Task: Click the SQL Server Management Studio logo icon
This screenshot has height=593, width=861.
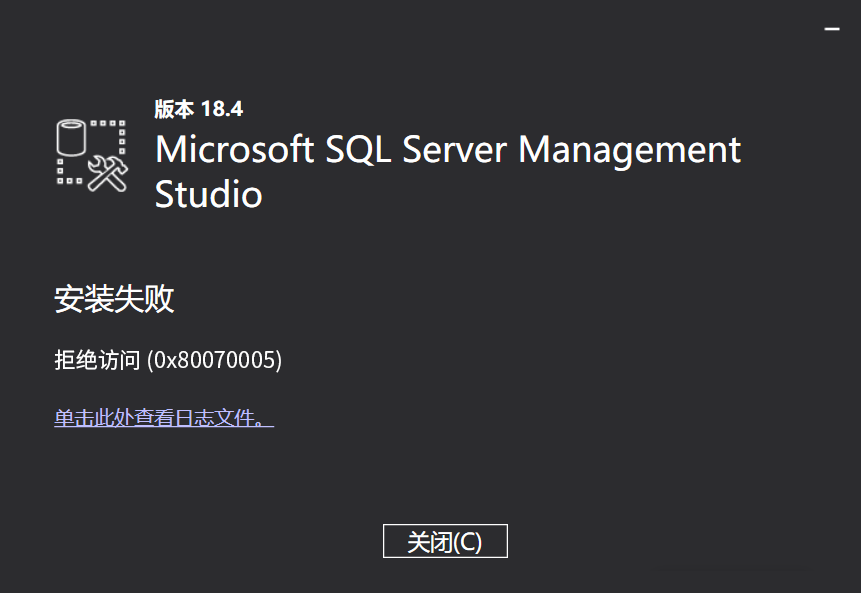Action: coord(92,155)
